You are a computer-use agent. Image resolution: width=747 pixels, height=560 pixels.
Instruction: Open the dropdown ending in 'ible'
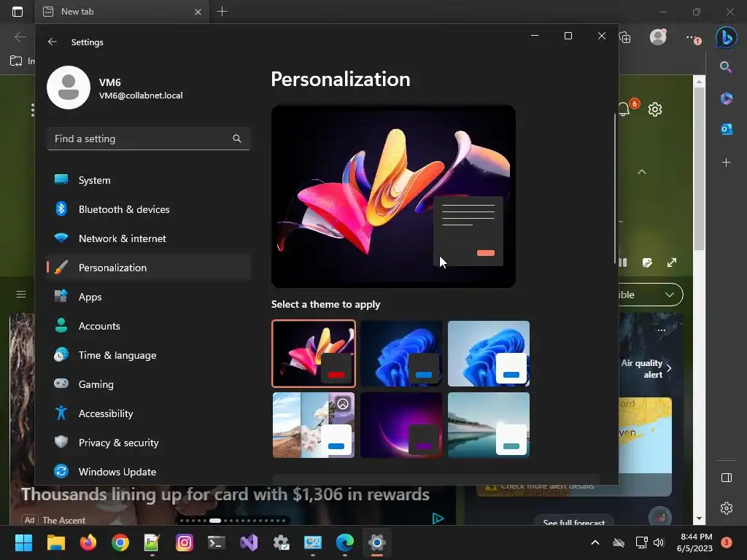tap(651, 295)
